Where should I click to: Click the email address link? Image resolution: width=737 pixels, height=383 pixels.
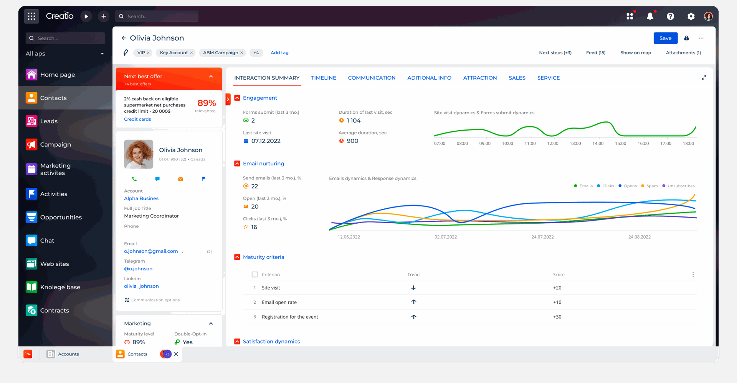(151, 251)
